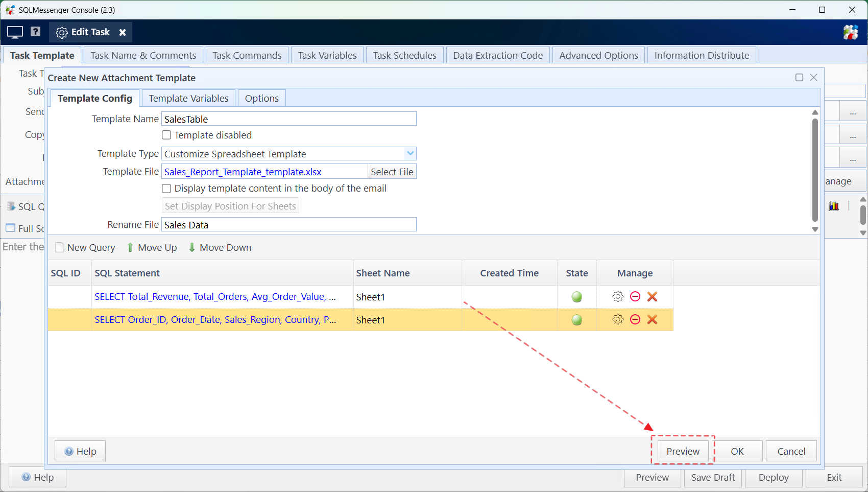Click the green state indicator of first query

tap(576, 297)
